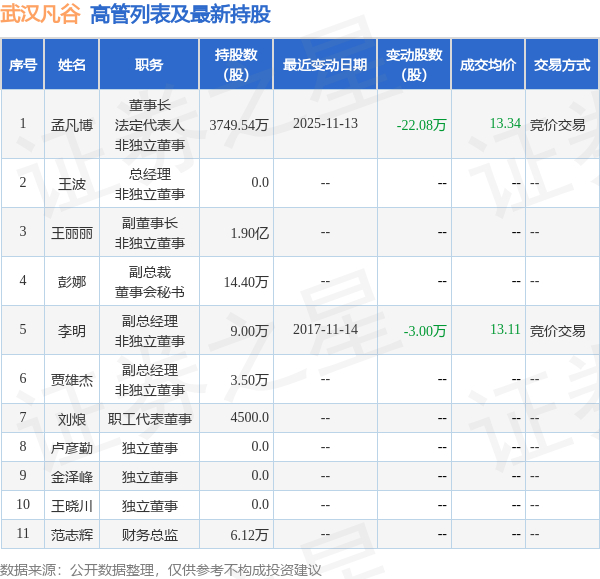
Task: Select the 职务 column header
Action: click(x=149, y=65)
